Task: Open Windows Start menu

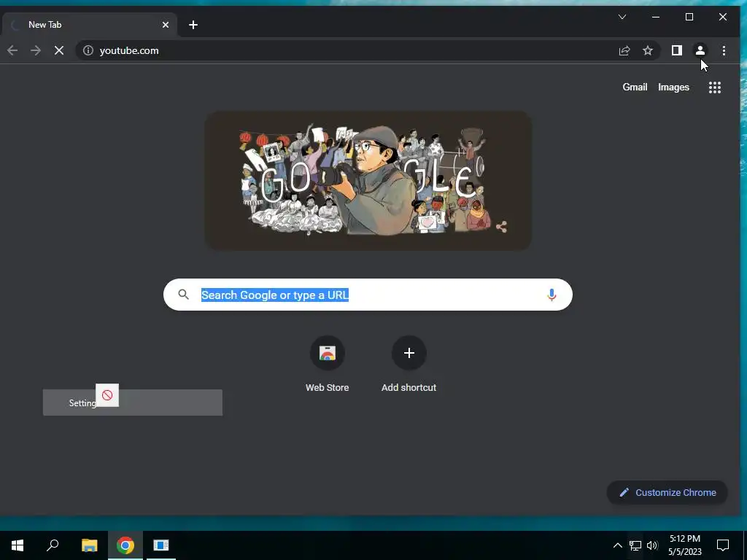Action: pos(18,545)
